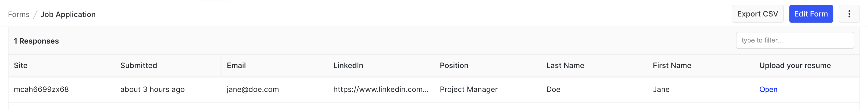Click the Edit Form button
868x110 pixels.
(811, 14)
